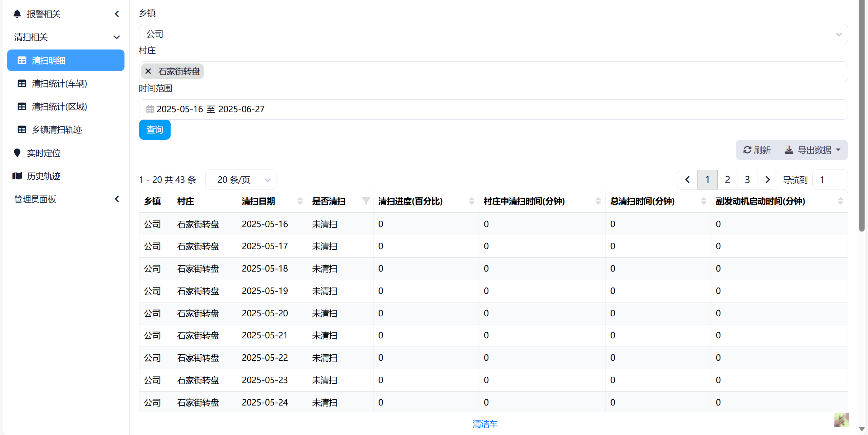Image resolution: width=868 pixels, height=435 pixels.
Task: Sort by 清扫日期 column sort arrows
Action: tap(300, 201)
